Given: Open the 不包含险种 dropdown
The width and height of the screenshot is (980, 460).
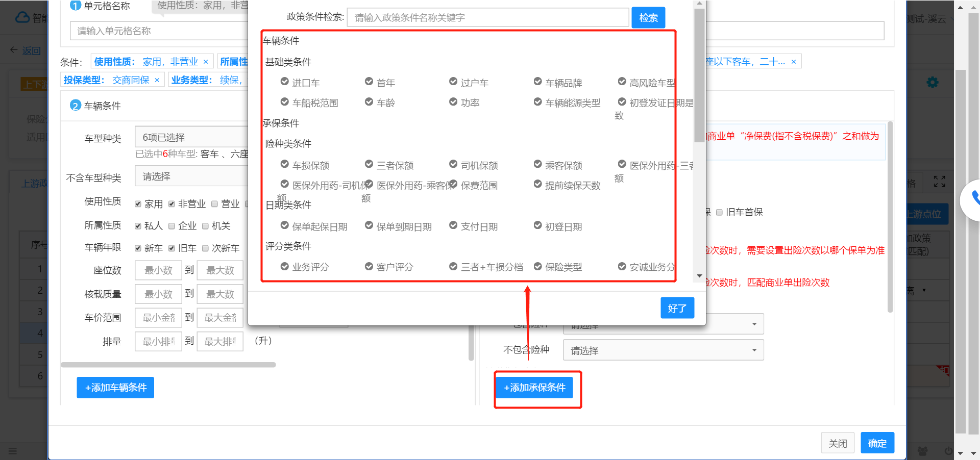Looking at the screenshot, I should 663,350.
